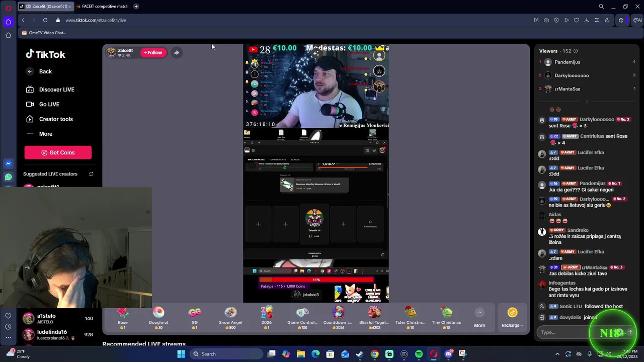This screenshot has width=644, height=362.
Task: Open sidebar history clock icon
Action: point(8,327)
